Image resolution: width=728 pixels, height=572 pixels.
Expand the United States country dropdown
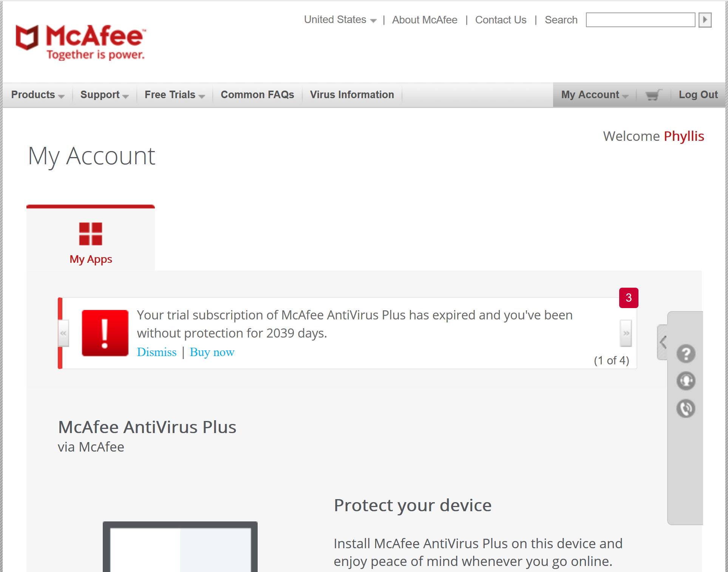340,20
